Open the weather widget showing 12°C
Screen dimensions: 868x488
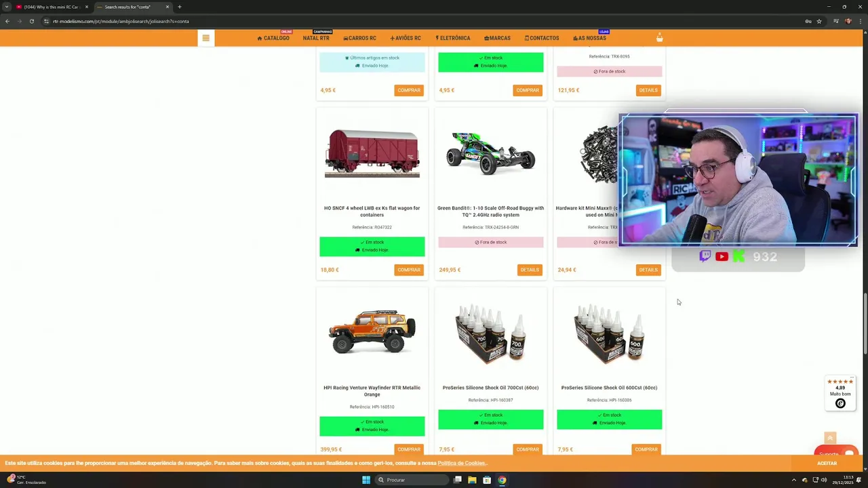pos(27,479)
